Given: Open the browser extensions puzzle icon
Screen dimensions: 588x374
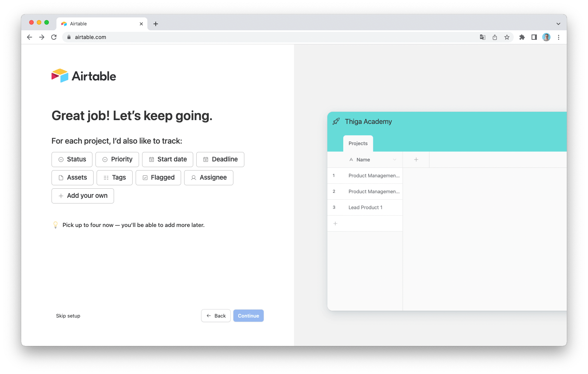Looking at the screenshot, I should click(522, 37).
